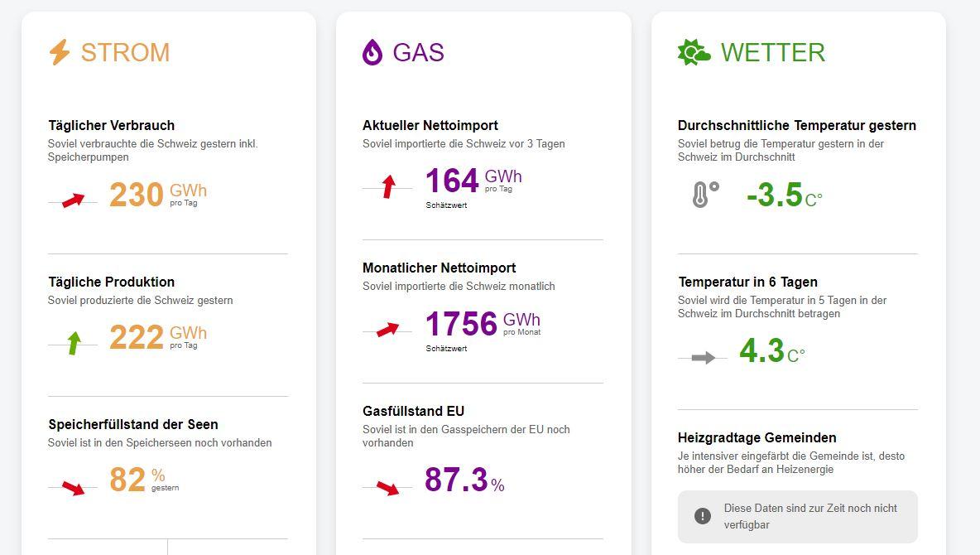Click the 'Monatlicher Nettoimport' heading
Viewport: 980px width, 555px height.
pyautogui.click(x=439, y=268)
